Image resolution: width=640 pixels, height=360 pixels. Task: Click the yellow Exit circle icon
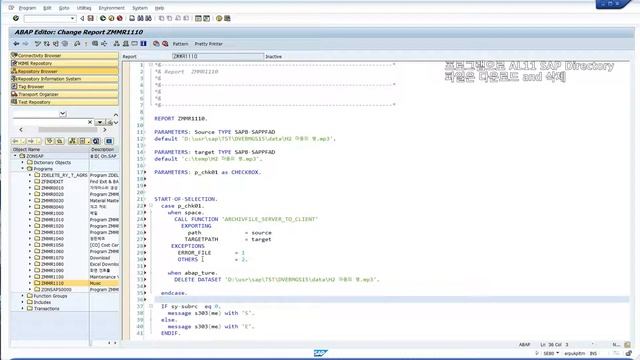tap(111, 18)
